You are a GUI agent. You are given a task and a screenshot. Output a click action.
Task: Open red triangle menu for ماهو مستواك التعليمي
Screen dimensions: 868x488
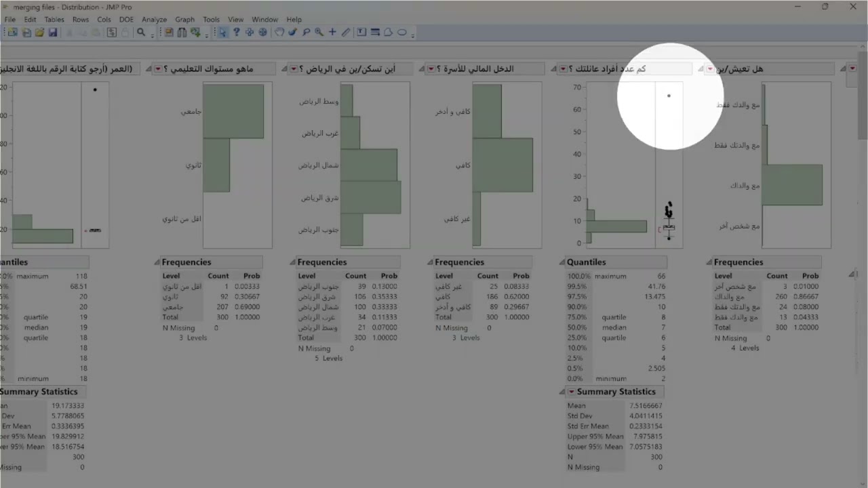tap(158, 68)
